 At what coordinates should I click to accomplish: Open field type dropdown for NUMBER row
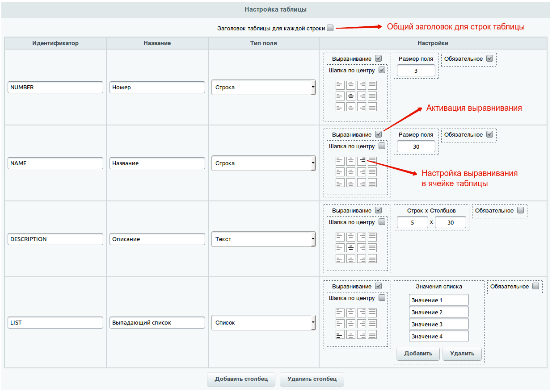[x=263, y=88]
